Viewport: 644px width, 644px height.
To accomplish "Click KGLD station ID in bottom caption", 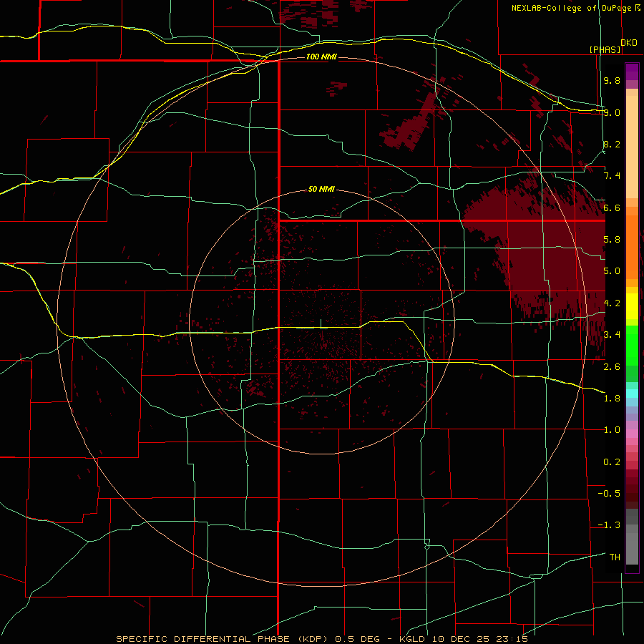I will click(411, 639).
